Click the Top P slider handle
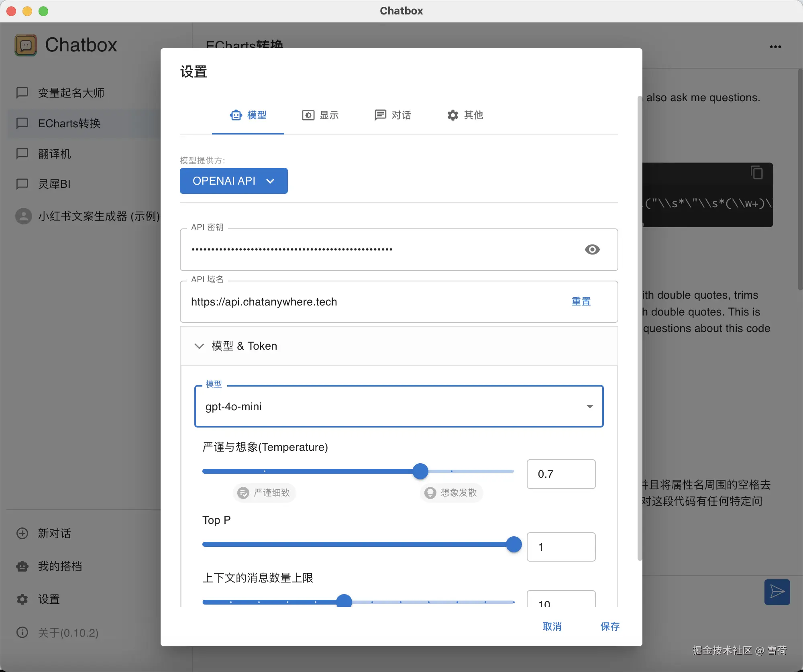 point(514,544)
